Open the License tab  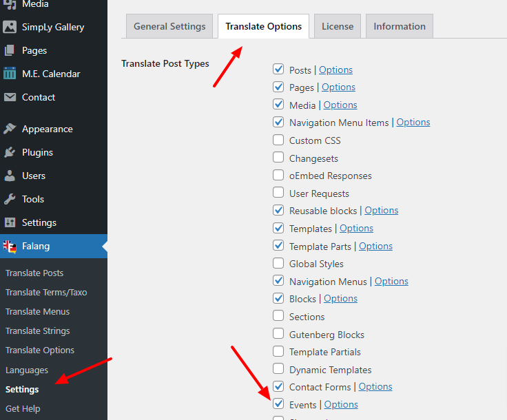pyautogui.click(x=338, y=26)
